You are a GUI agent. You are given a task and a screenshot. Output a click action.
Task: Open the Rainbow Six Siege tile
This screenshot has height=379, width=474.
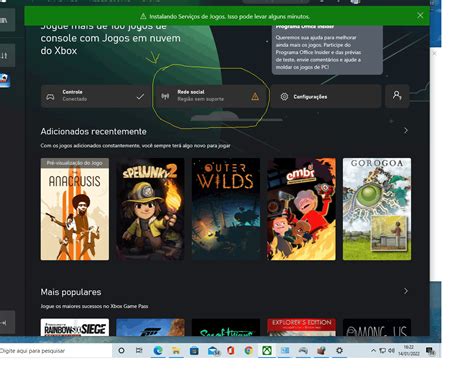click(x=75, y=327)
